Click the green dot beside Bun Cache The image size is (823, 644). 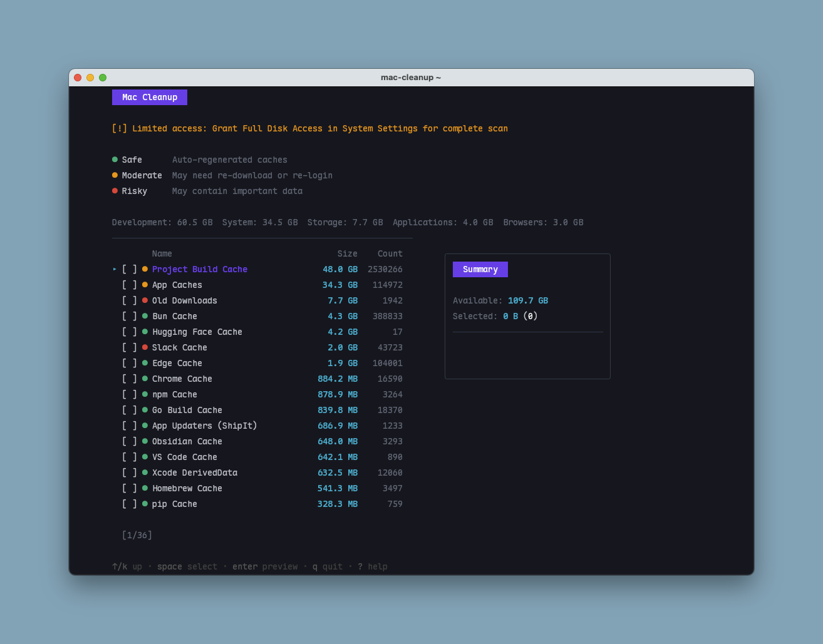[145, 316]
